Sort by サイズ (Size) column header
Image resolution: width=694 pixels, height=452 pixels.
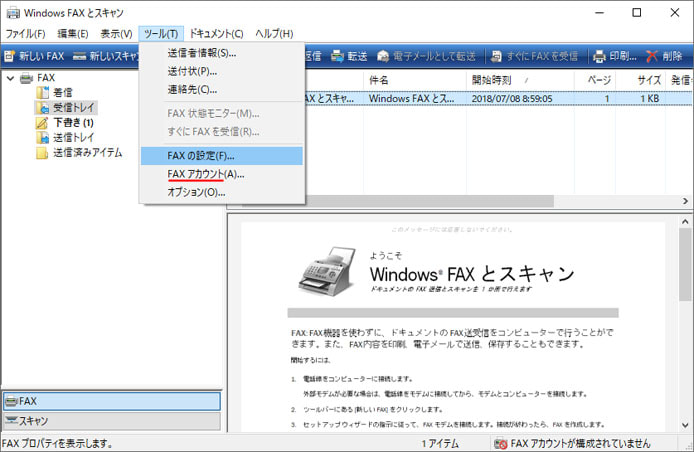click(x=641, y=80)
